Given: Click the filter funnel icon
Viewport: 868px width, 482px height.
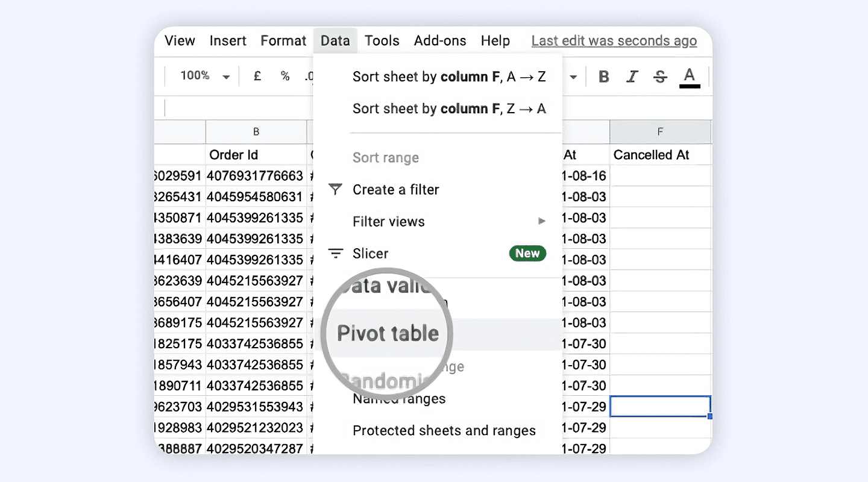Looking at the screenshot, I should tap(335, 190).
